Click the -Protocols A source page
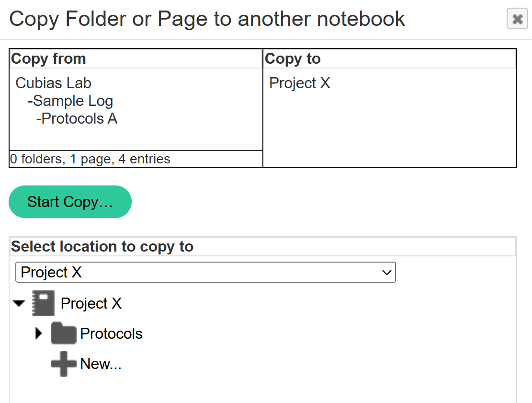 tap(77, 118)
